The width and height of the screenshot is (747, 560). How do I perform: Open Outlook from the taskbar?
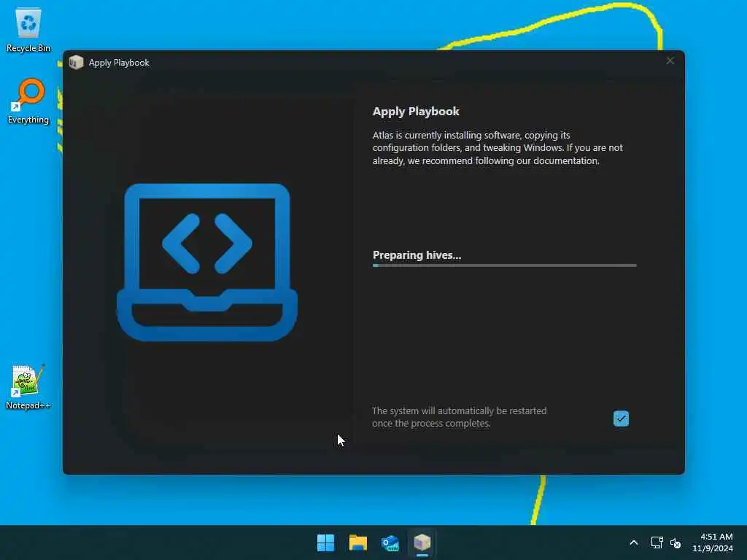point(390,542)
